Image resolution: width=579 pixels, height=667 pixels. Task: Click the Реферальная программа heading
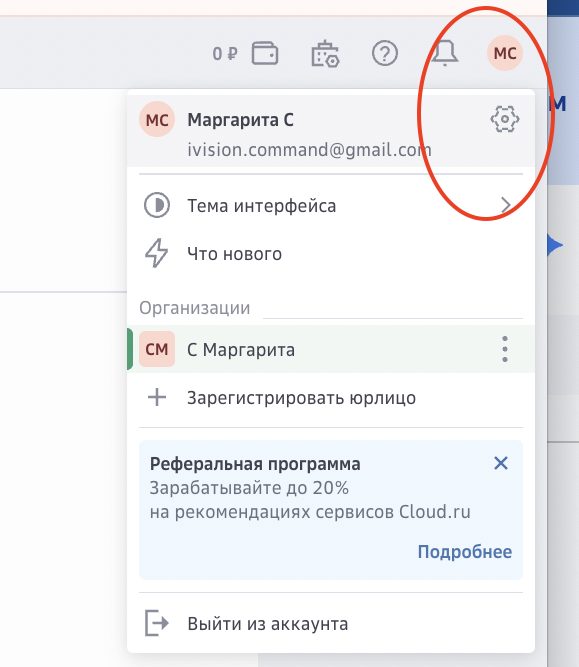255,464
